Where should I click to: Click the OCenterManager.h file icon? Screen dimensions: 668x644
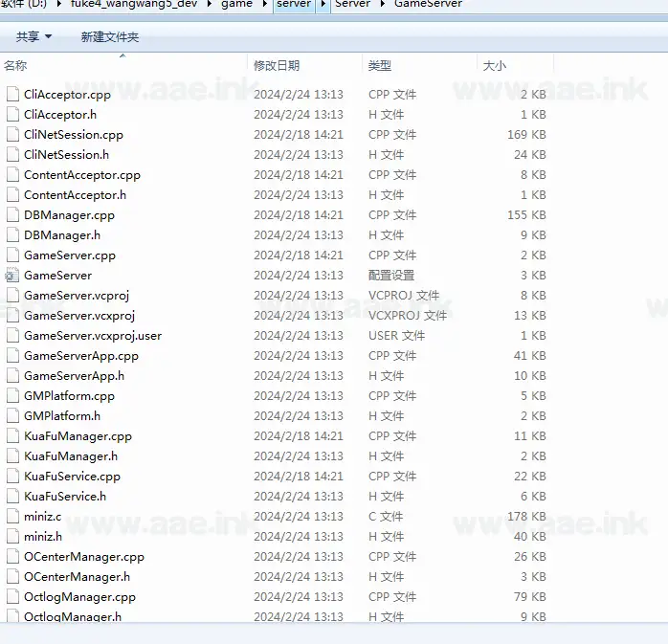pos(12,576)
